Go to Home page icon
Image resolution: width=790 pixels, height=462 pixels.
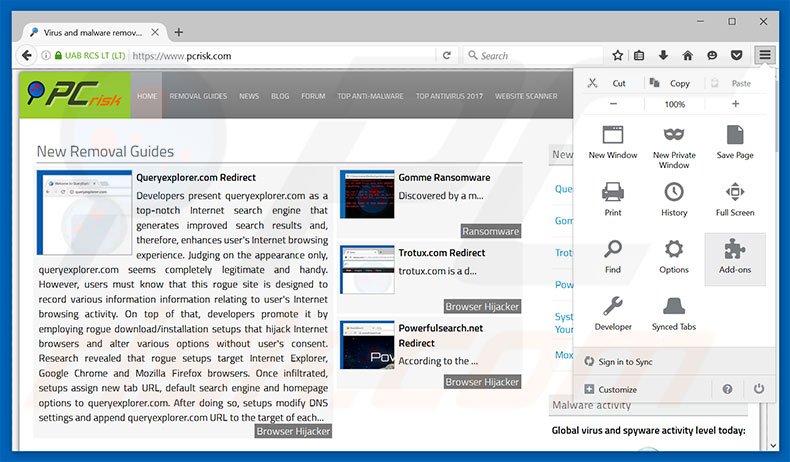(x=687, y=55)
